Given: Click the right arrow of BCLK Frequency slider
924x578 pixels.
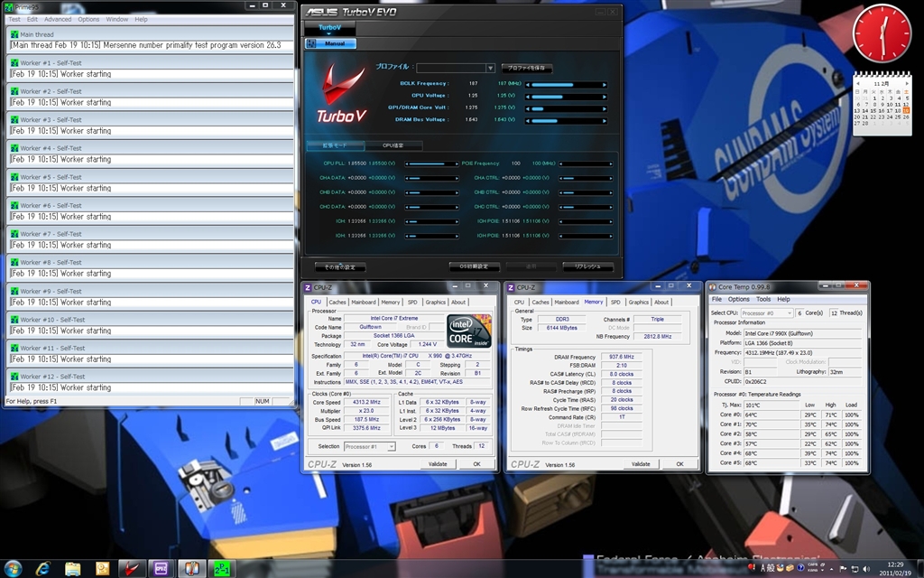Looking at the screenshot, I should [604, 85].
